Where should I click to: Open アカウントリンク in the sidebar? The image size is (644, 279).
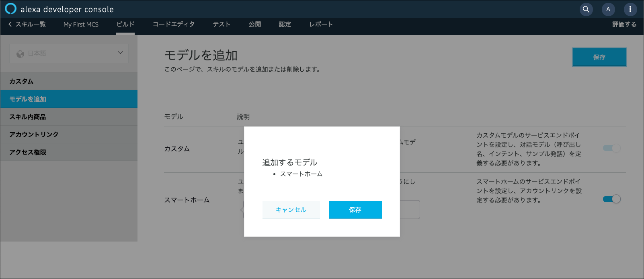(x=34, y=134)
